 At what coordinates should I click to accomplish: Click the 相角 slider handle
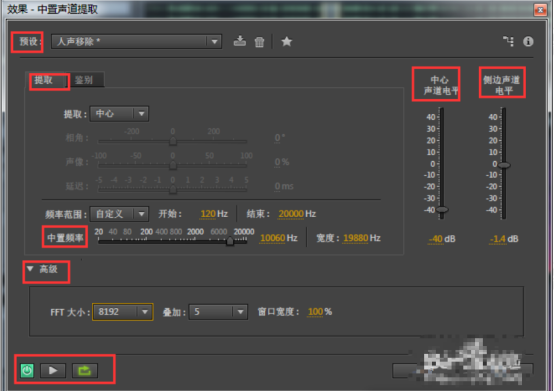173,141
